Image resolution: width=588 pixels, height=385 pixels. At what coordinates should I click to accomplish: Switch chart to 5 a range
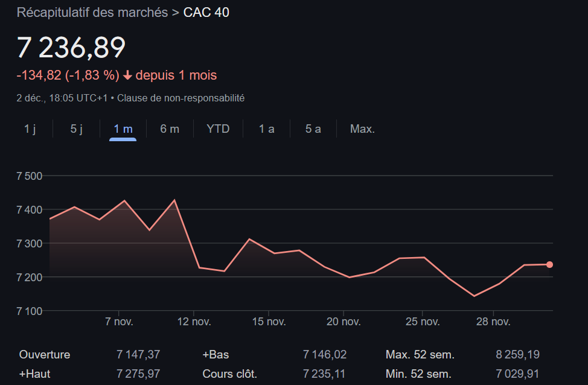click(x=313, y=129)
